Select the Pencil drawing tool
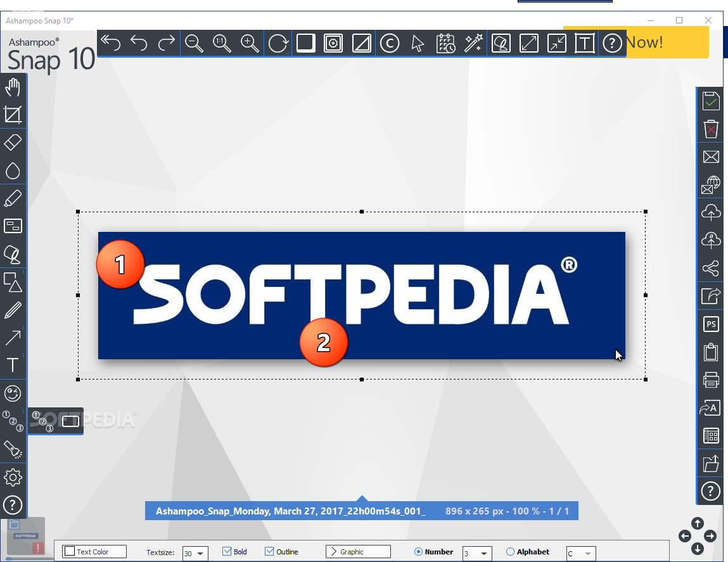 [13, 310]
